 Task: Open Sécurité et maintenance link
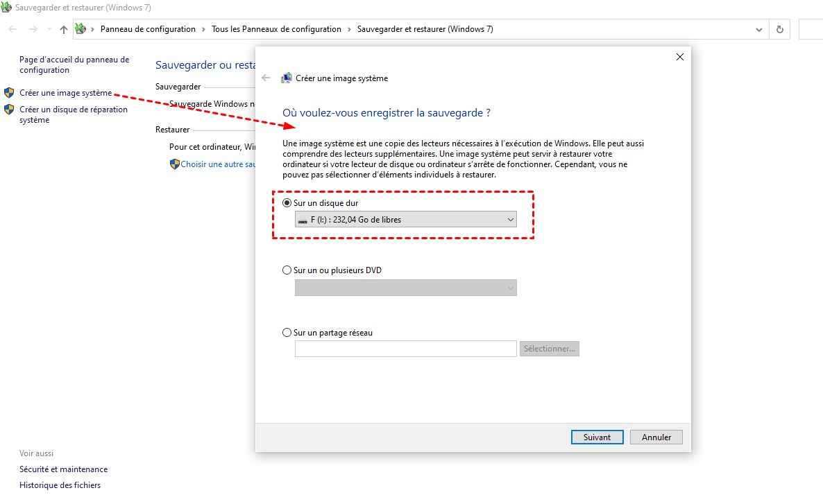pos(64,469)
